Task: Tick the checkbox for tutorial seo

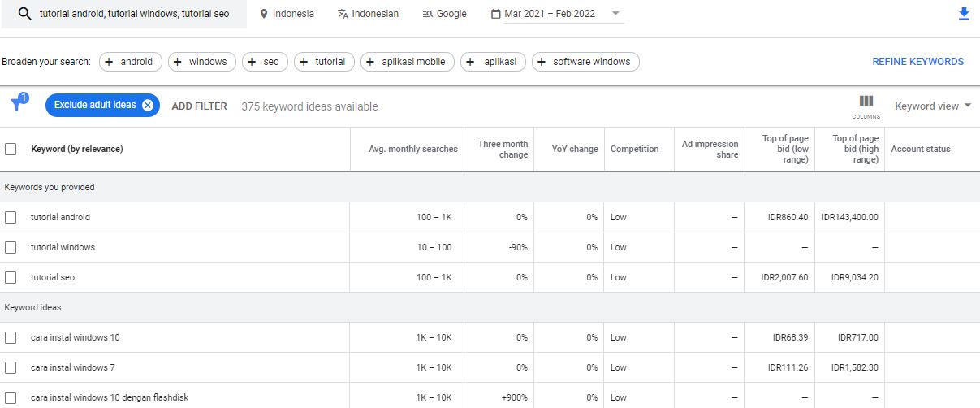Action: coord(11,277)
